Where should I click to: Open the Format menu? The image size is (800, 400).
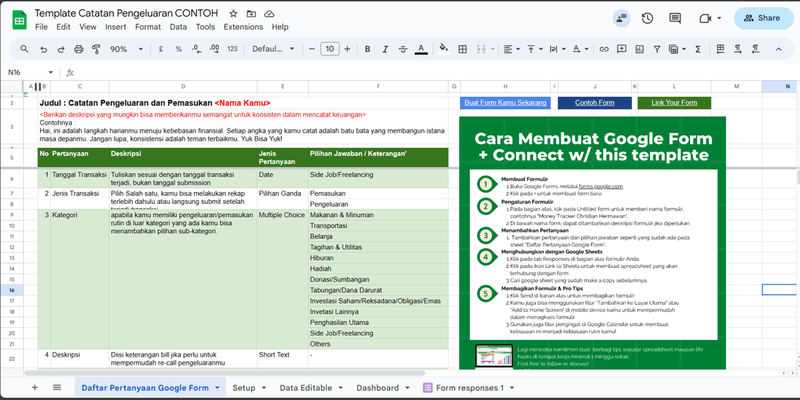(x=148, y=27)
